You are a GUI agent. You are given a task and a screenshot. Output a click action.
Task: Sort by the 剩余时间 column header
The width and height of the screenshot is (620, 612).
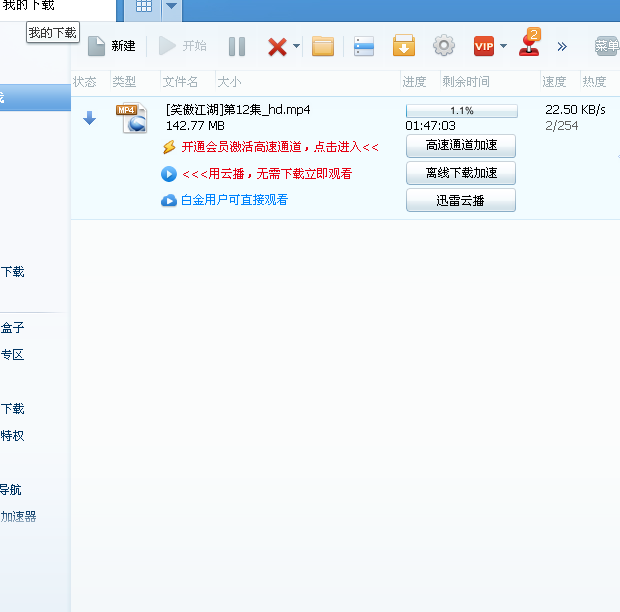click(x=466, y=82)
